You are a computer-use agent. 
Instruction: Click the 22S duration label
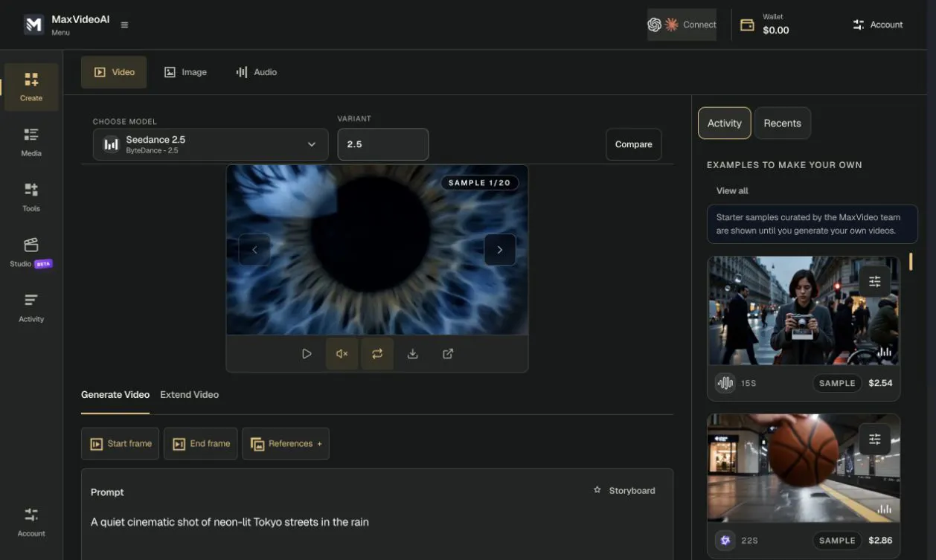[749, 541]
